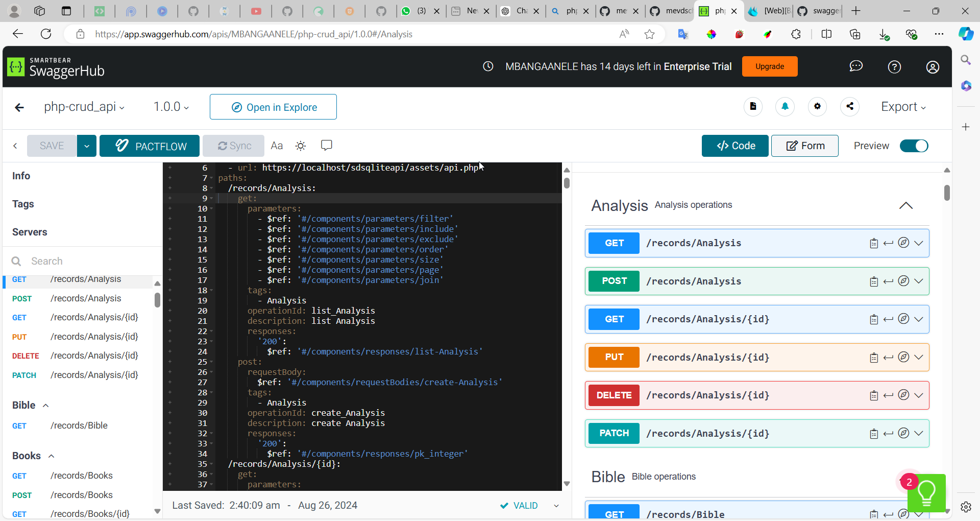980x521 pixels.
Task: Copy path icon on GET /records/Analysis row
Action: click(x=874, y=243)
